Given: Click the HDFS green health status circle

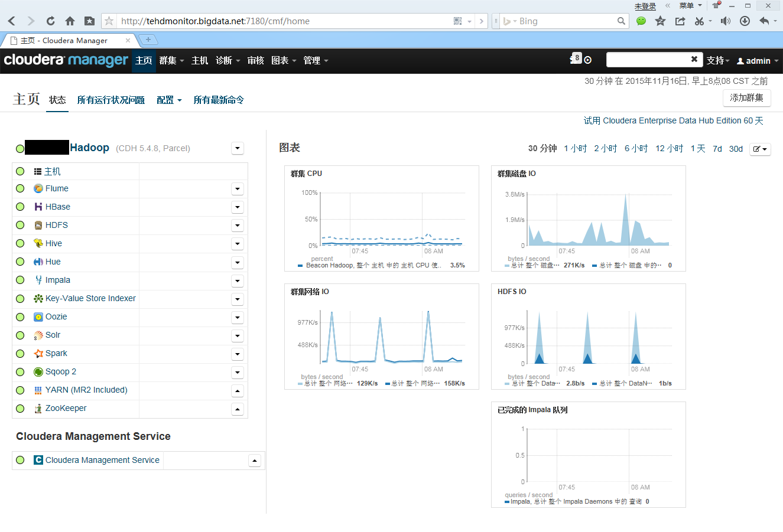Looking at the screenshot, I should 20,225.
